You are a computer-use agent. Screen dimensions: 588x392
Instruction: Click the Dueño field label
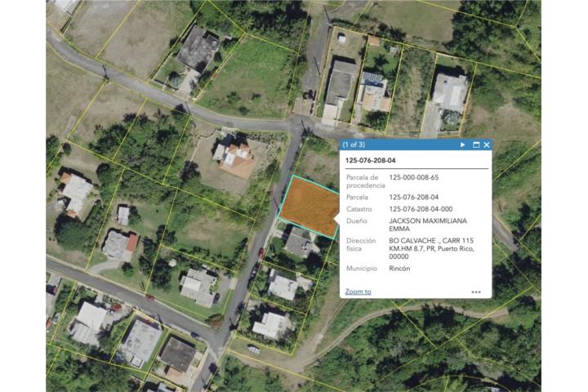coord(357,220)
